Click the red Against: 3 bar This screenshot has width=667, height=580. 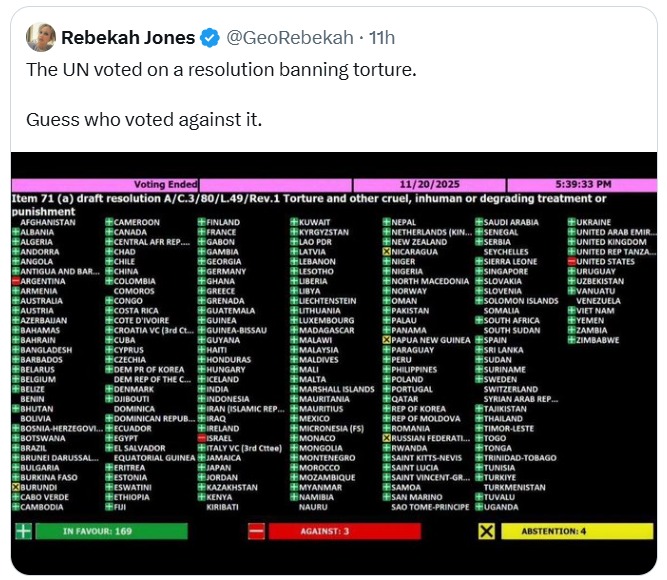click(x=344, y=531)
